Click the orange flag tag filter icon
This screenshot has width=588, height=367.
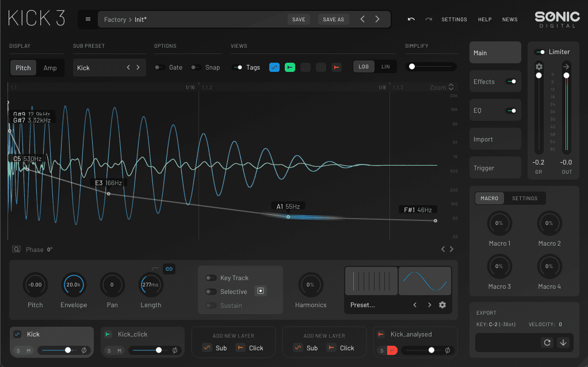(336, 67)
